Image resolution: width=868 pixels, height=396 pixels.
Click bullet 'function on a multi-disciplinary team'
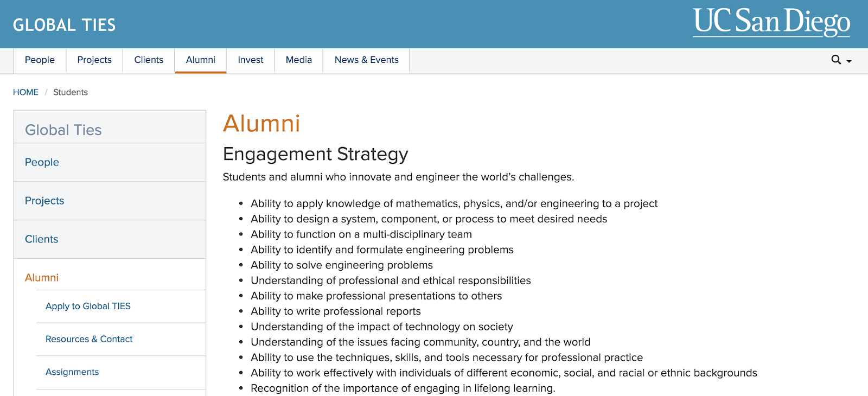[361, 234]
